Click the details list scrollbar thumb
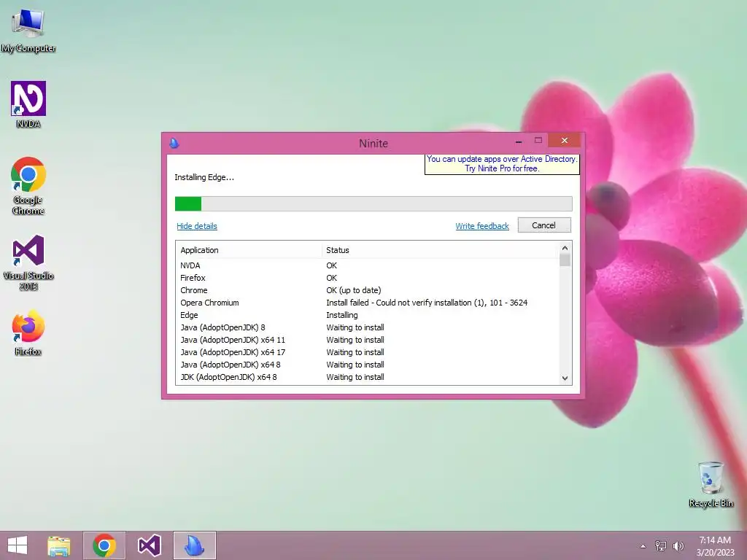This screenshot has height=560, width=747. (565, 260)
